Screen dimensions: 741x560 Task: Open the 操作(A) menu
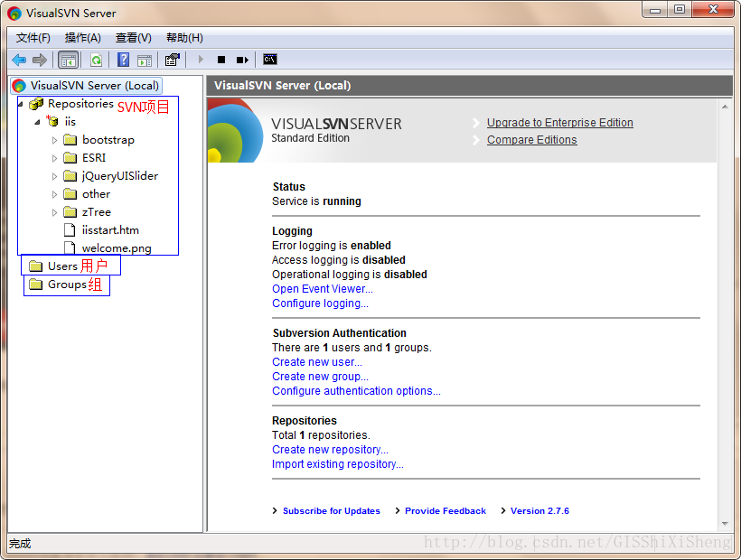pos(83,38)
